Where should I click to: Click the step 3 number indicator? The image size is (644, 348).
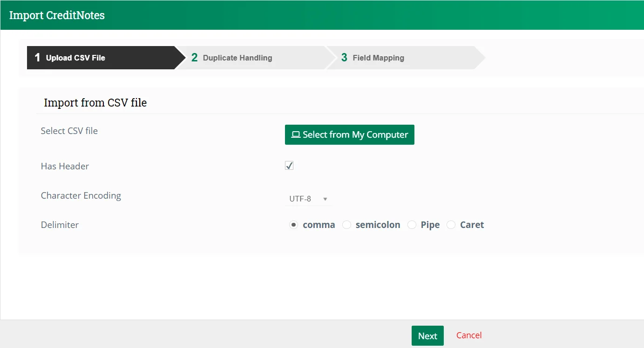point(344,57)
